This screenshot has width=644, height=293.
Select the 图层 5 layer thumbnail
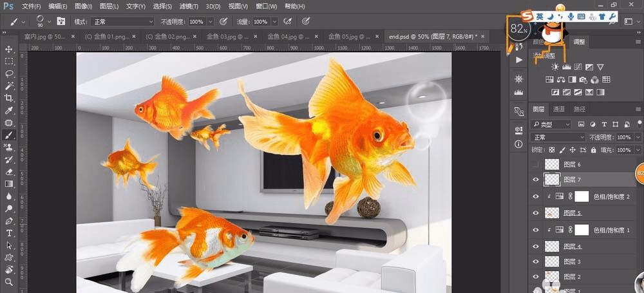point(552,213)
